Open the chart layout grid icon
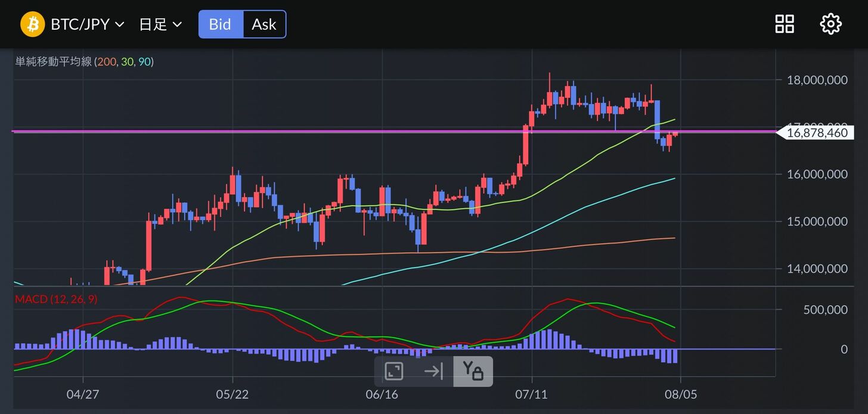 click(x=784, y=24)
